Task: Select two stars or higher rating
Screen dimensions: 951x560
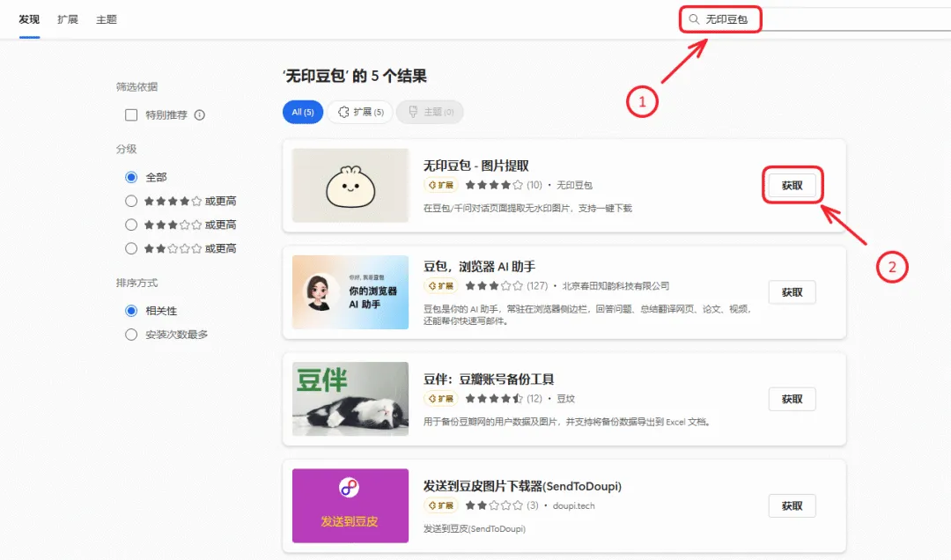Action: [131, 248]
